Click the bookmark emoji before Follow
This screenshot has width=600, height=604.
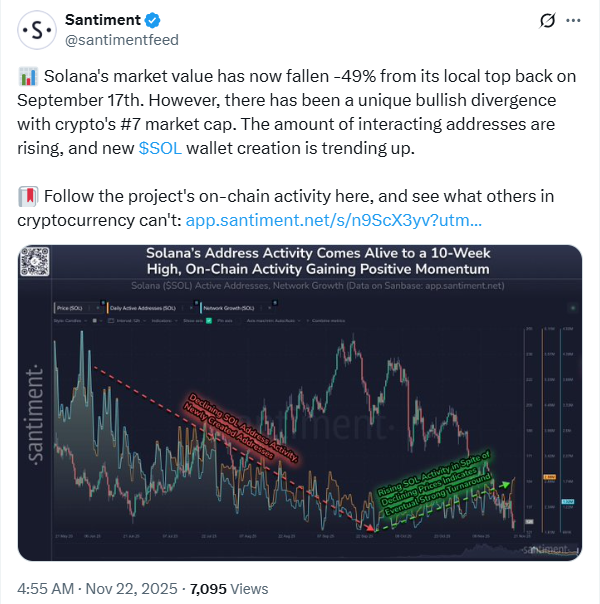[27, 195]
